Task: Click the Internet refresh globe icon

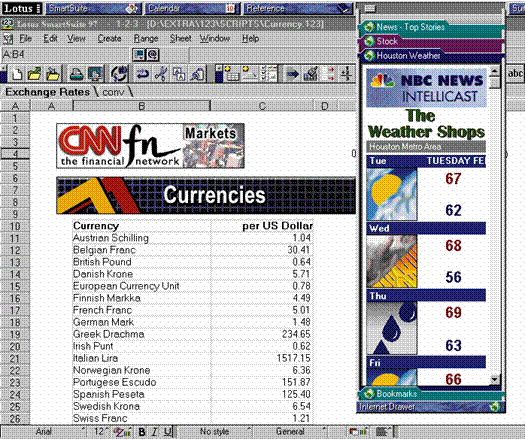Action: point(120,74)
